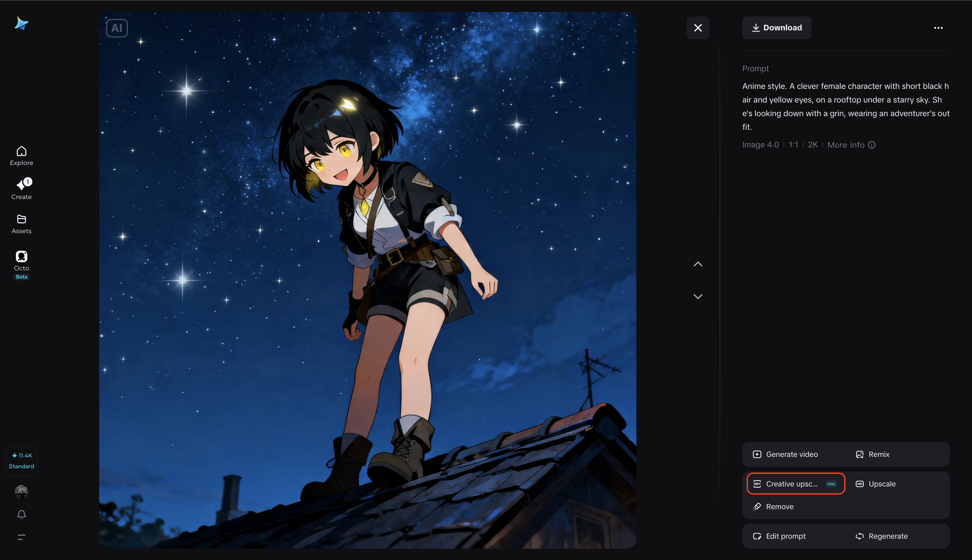Click the Upscale option

(875, 484)
